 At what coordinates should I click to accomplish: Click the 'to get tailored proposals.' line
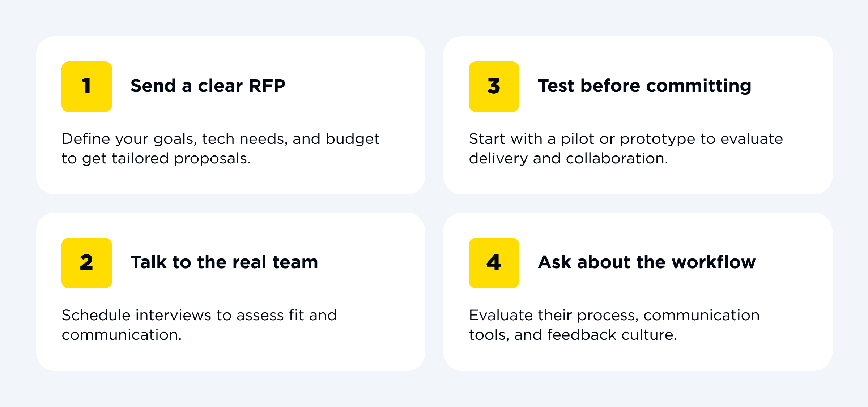coord(156,159)
